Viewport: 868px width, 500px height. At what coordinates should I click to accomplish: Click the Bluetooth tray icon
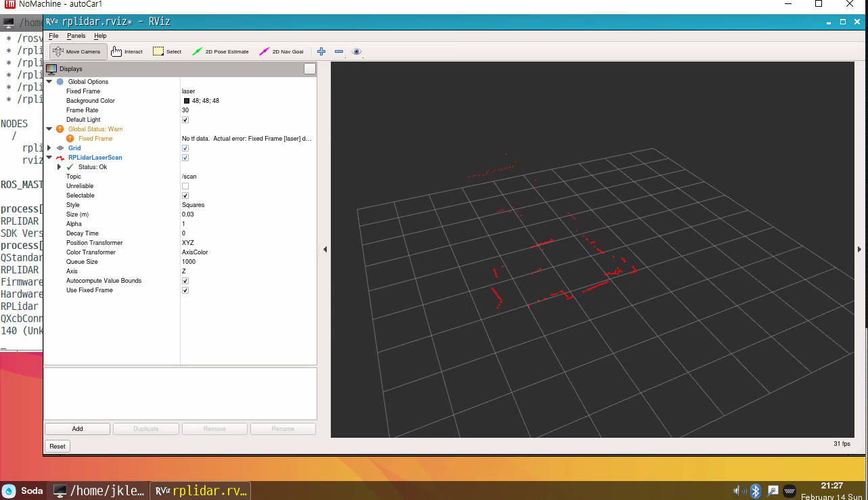click(756, 491)
